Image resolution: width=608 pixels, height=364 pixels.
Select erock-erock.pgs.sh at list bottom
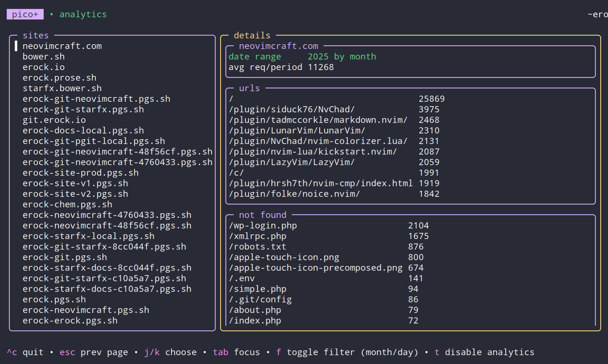coord(70,321)
